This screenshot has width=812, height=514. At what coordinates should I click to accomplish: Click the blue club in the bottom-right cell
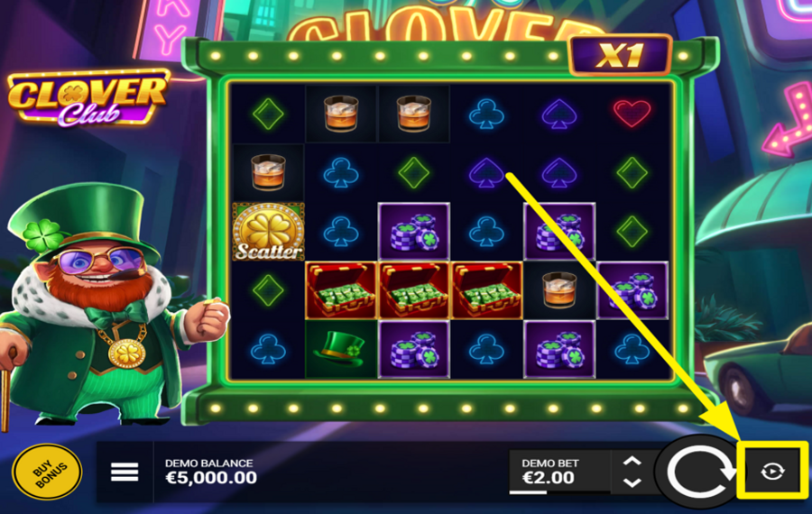(632, 349)
